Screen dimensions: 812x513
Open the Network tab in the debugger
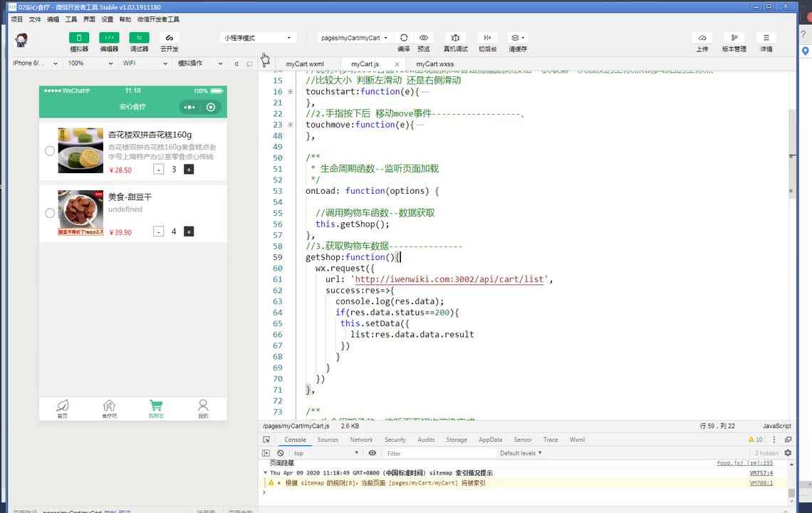361,440
